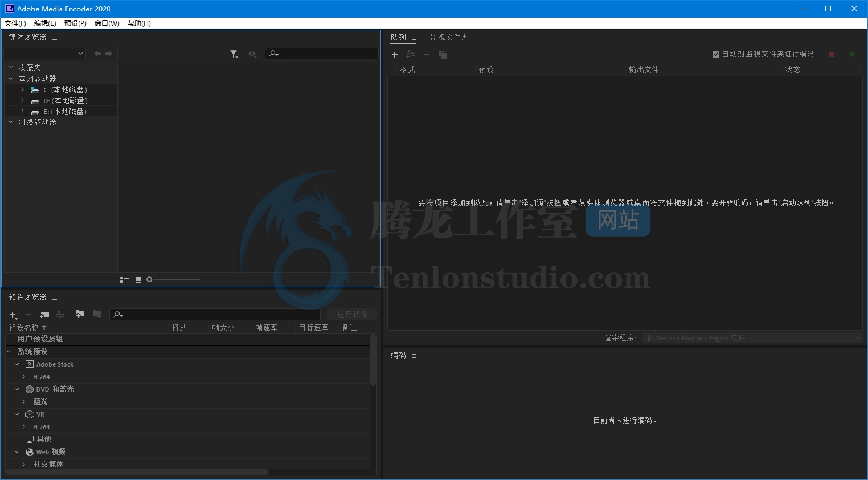Image resolution: width=868 pixels, height=480 pixels.
Task: Click the 应用预设 apply preset button
Action: coord(352,315)
